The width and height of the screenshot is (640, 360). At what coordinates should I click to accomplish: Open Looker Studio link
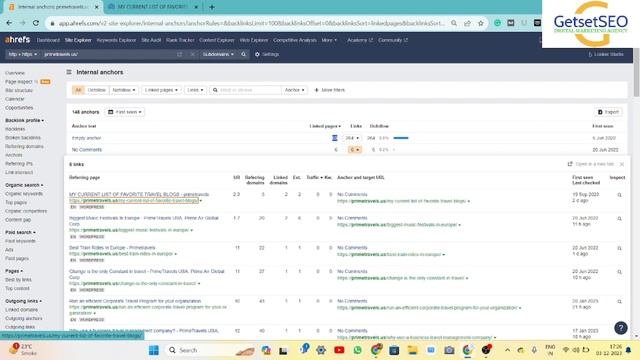[606, 54]
